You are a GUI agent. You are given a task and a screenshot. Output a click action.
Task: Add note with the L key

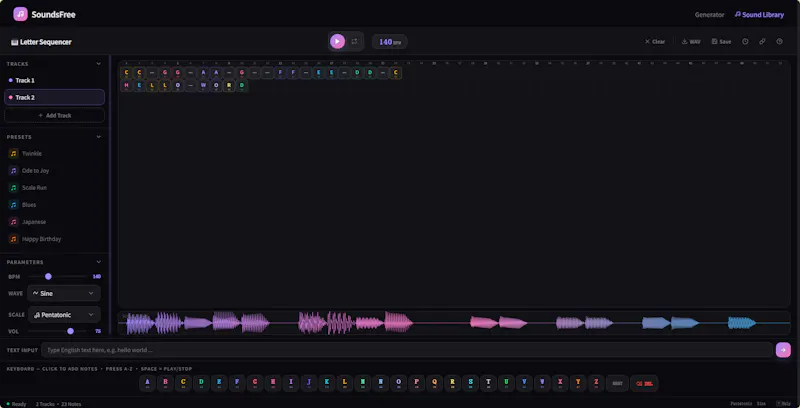pyautogui.click(x=344, y=383)
